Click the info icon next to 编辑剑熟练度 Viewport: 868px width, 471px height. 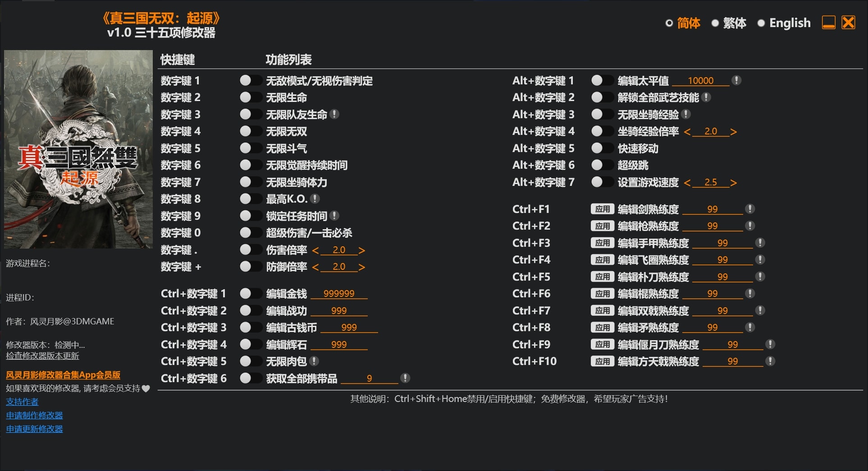[749, 208]
